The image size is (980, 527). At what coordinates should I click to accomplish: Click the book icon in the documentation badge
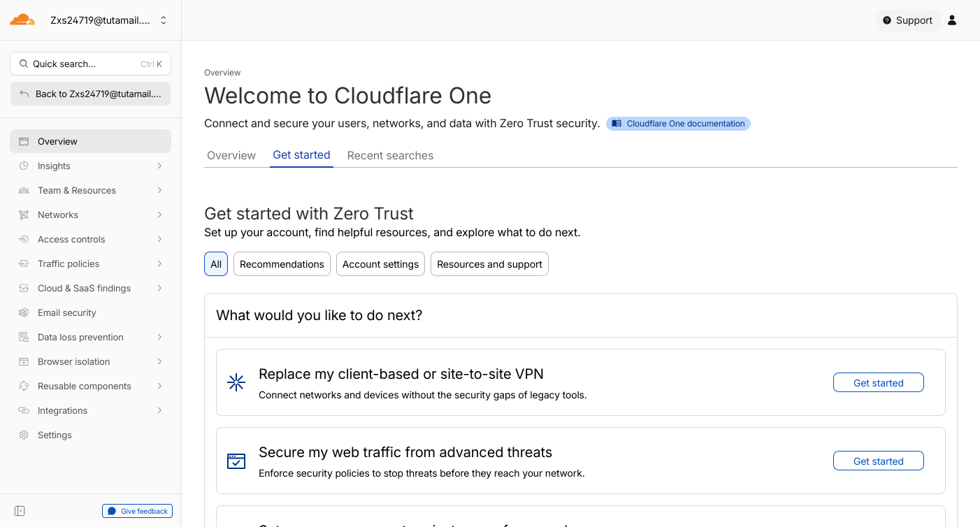tap(617, 124)
